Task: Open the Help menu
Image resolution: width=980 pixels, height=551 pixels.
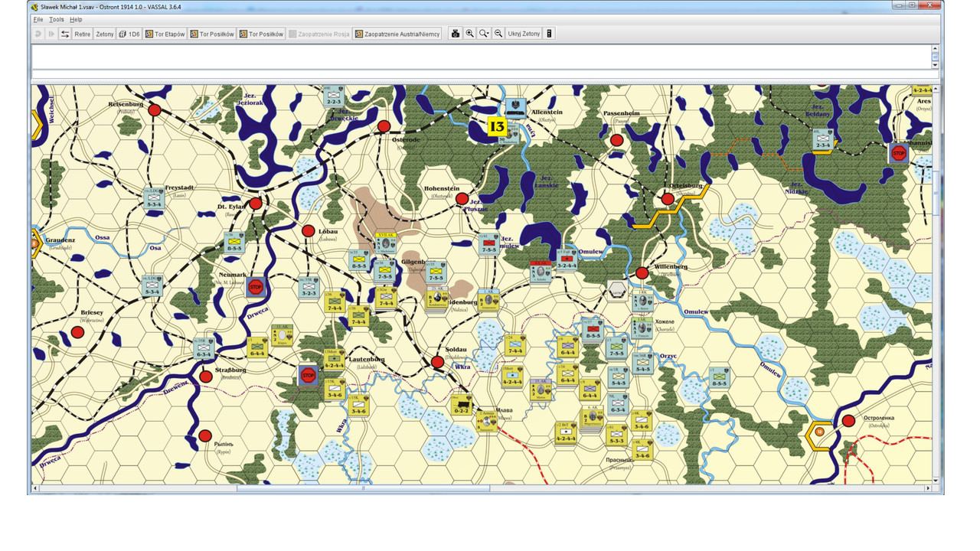Action: click(x=76, y=19)
